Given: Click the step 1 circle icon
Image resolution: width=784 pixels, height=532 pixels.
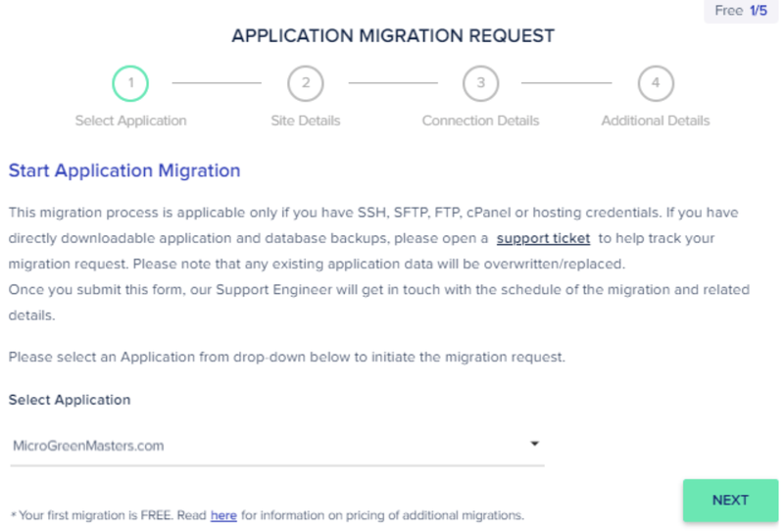Looking at the screenshot, I should 130,83.
